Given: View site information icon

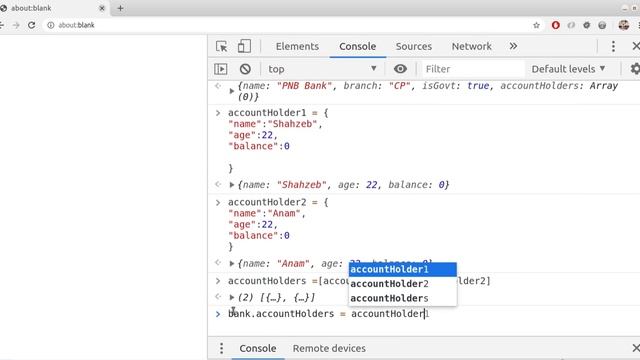Looking at the screenshot, I should click(x=51, y=25).
